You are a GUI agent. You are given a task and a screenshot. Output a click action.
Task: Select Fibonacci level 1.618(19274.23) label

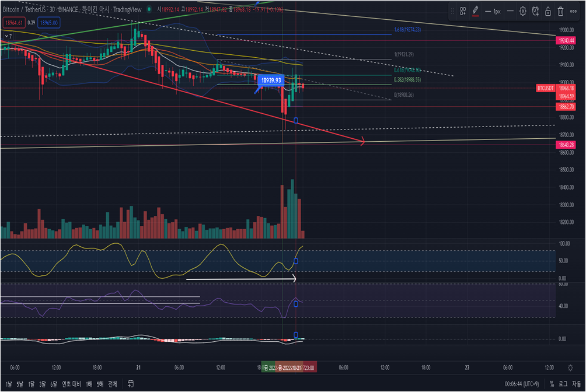click(407, 30)
